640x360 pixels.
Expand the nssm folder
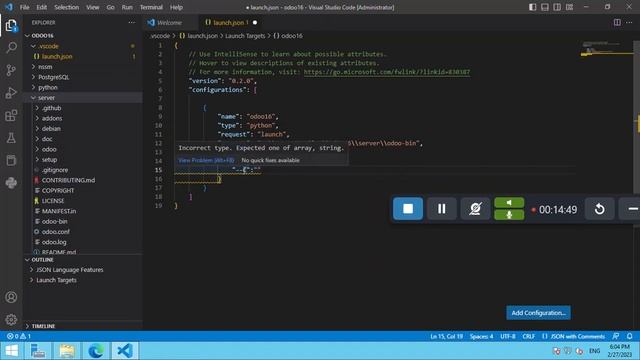(x=45, y=67)
